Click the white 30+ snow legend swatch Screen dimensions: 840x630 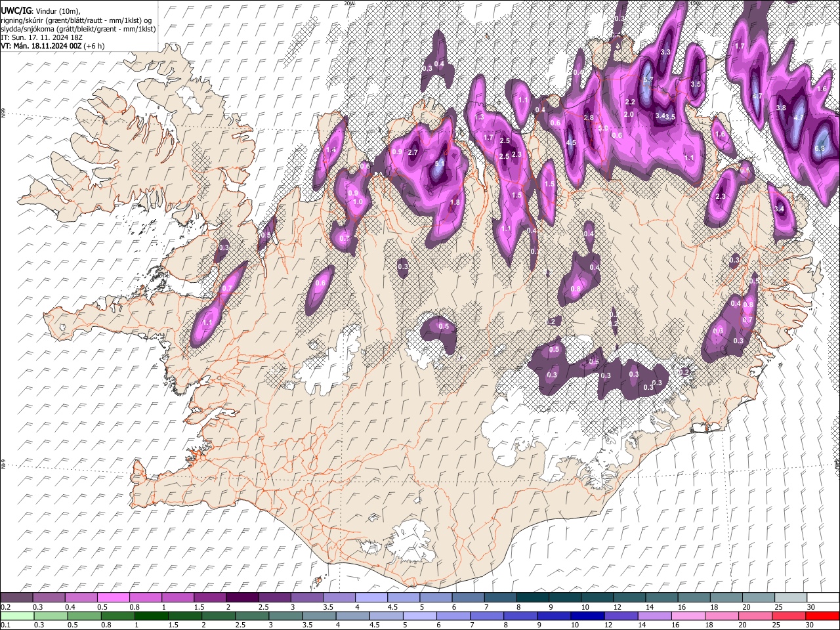[x=823, y=598]
